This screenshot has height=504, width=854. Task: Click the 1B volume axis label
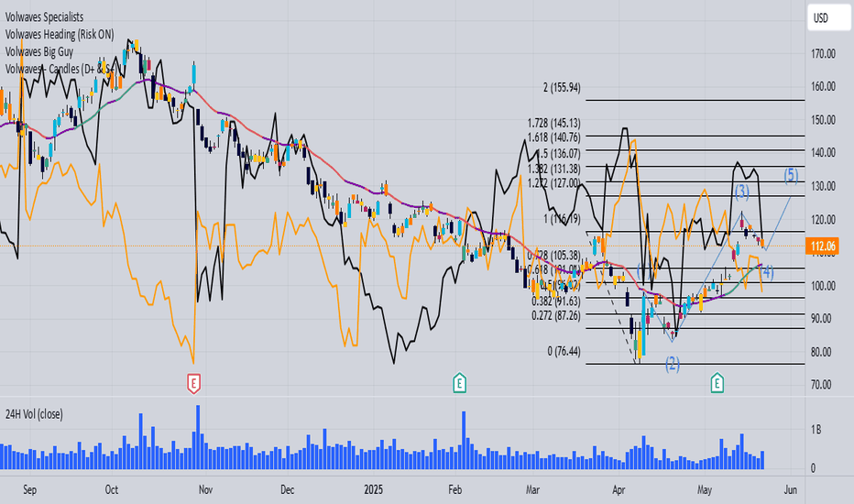[816, 430]
